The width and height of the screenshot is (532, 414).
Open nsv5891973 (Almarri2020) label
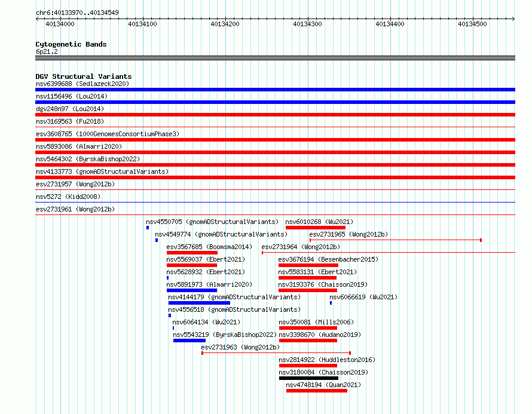(x=209, y=284)
